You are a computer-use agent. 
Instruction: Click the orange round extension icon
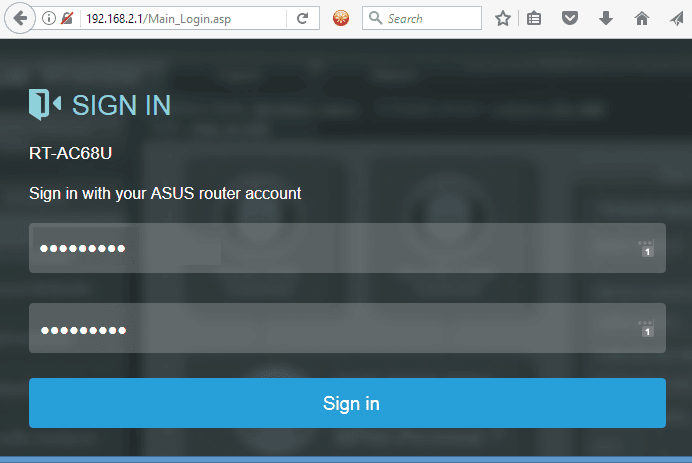[x=341, y=18]
